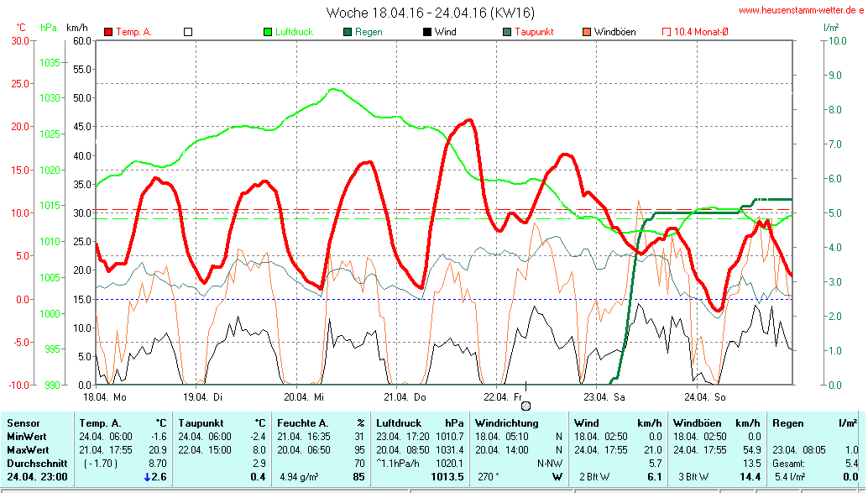The image size is (868, 493).
Task: Click the orange Windböen legend swatch
Action: pos(586,32)
